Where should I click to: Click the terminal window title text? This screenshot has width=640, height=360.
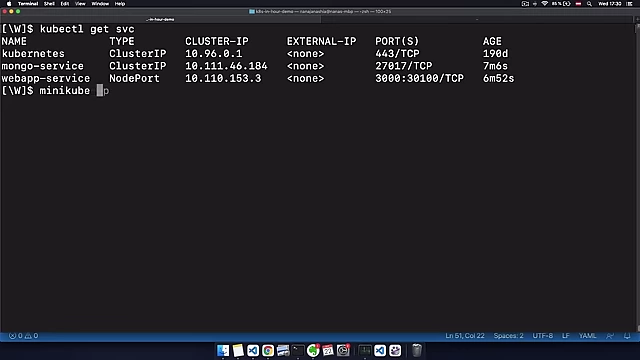323,11
